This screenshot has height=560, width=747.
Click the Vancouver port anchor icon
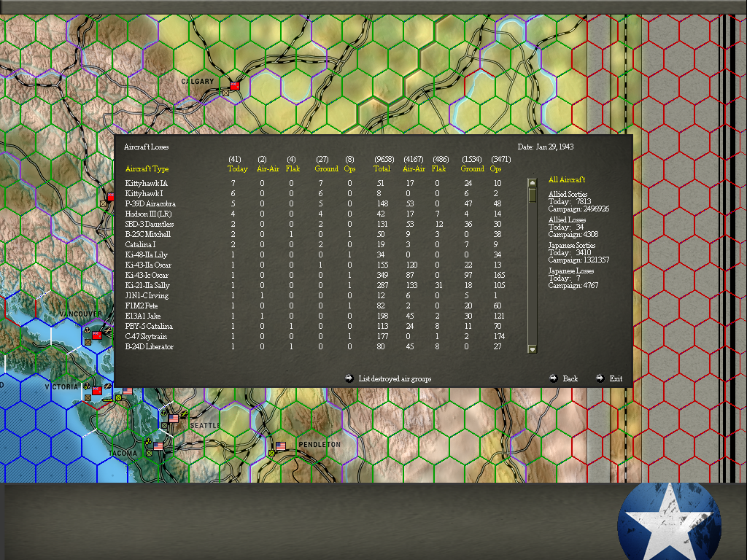click(88, 330)
